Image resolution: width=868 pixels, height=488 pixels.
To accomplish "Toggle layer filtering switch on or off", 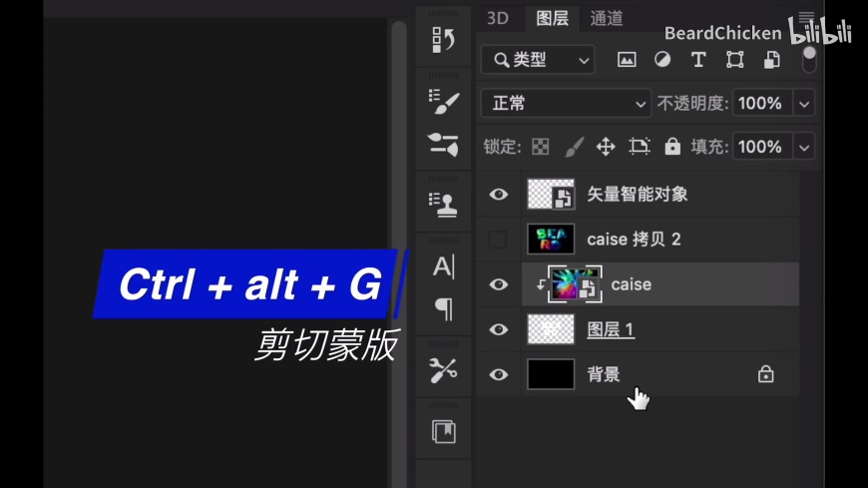I will tap(809, 59).
